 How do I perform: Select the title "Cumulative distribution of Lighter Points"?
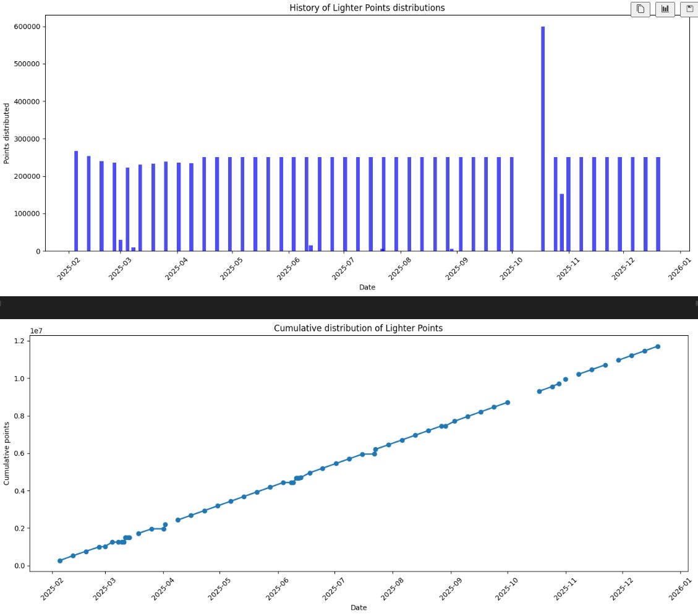pyautogui.click(x=358, y=328)
